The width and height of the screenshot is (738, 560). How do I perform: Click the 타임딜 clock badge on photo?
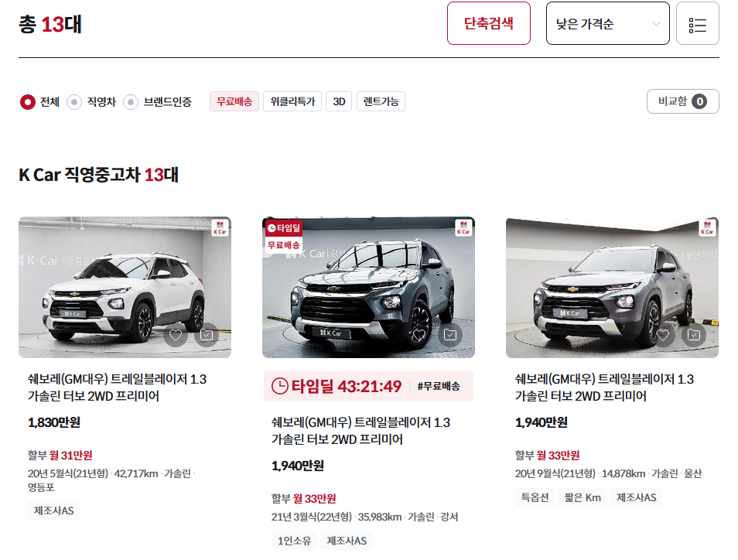(283, 228)
